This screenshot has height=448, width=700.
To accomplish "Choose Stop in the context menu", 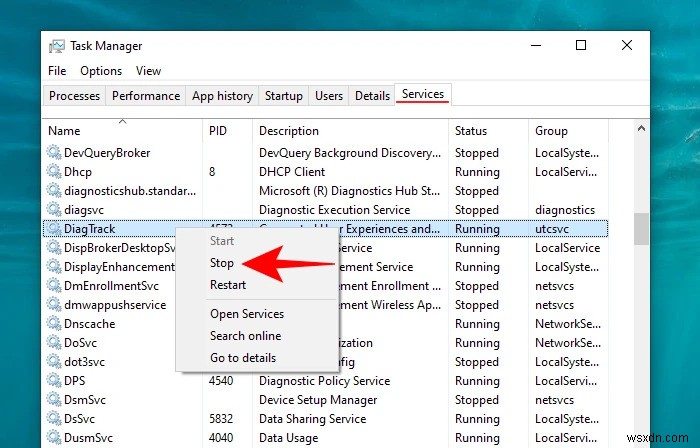I will tap(222, 263).
